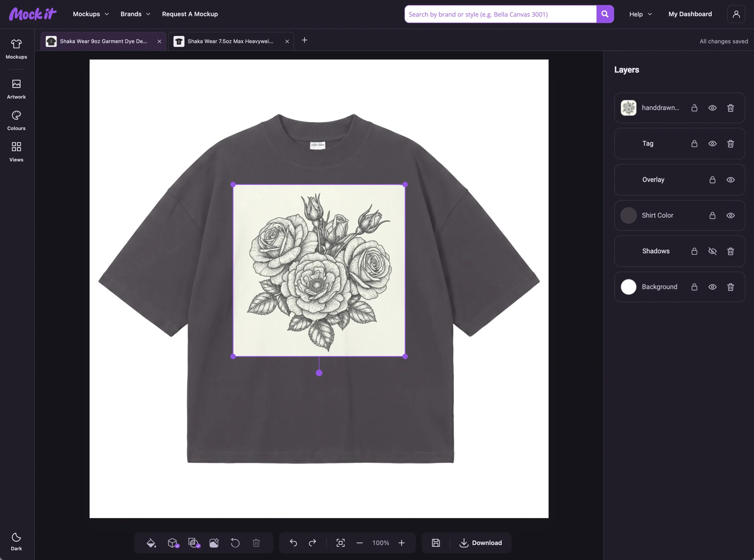
Task: Close the Shaka Wear 7.5oz tab
Action: 287,41
